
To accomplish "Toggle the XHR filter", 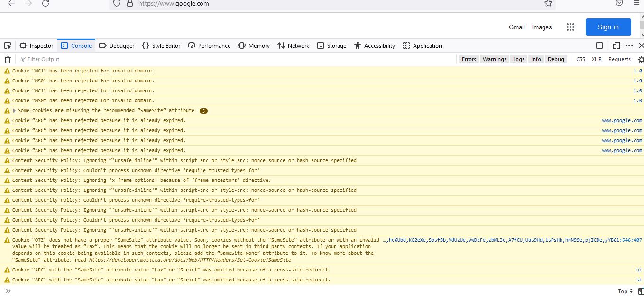I will click(x=596, y=59).
